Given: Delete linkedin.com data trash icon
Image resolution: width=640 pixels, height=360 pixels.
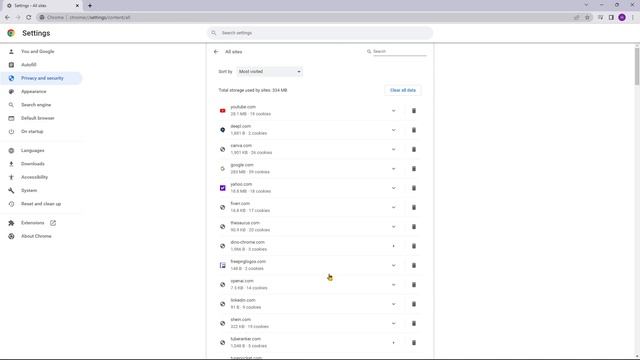Looking at the screenshot, I should pos(413,304).
